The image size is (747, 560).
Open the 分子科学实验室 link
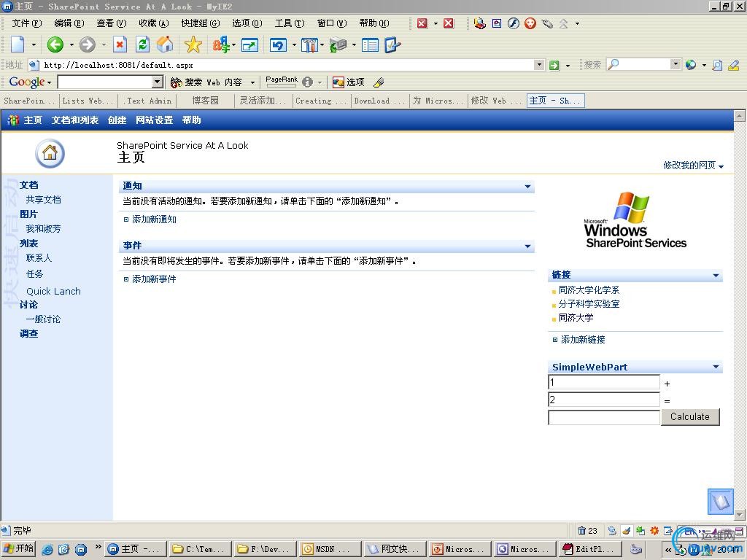pos(589,304)
